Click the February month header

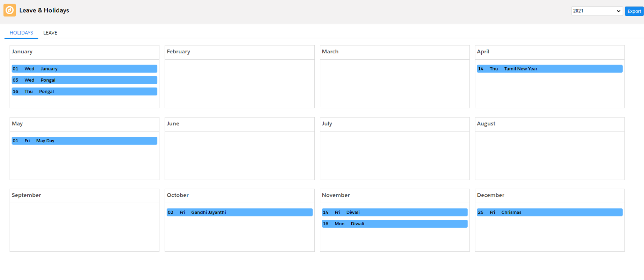pos(178,52)
